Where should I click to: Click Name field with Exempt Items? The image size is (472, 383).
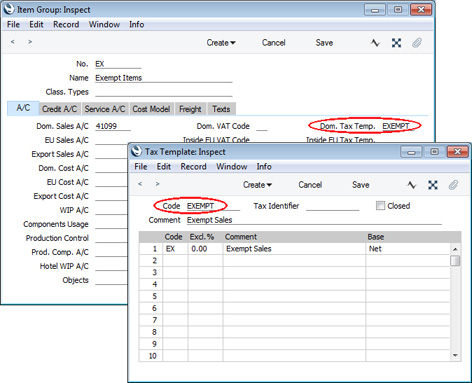(164, 78)
